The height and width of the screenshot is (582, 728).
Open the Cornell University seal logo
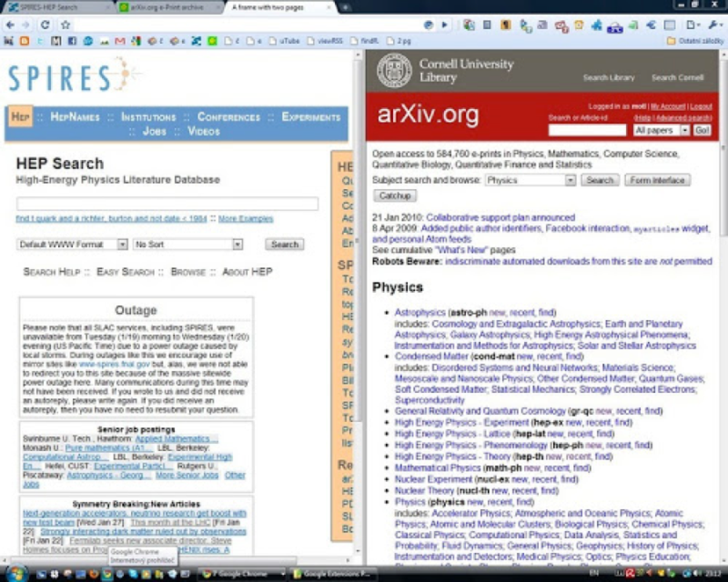click(394, 71)
